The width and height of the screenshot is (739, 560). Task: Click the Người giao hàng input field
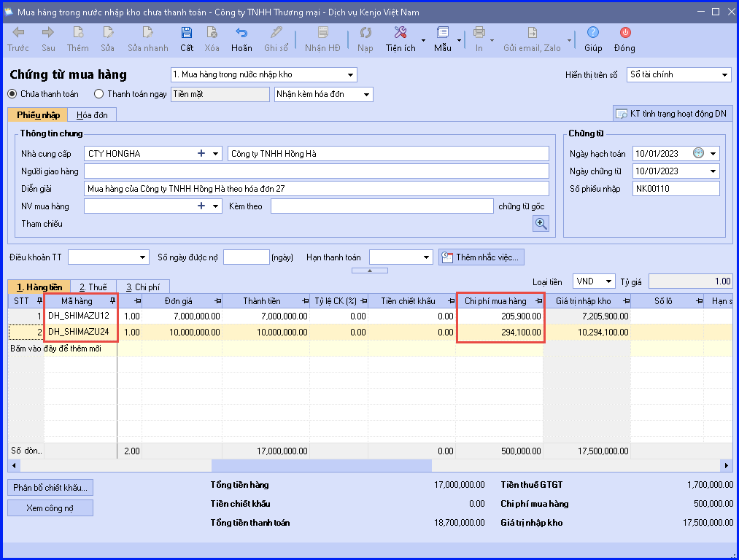pyautogui.click(x=316, y=171)
